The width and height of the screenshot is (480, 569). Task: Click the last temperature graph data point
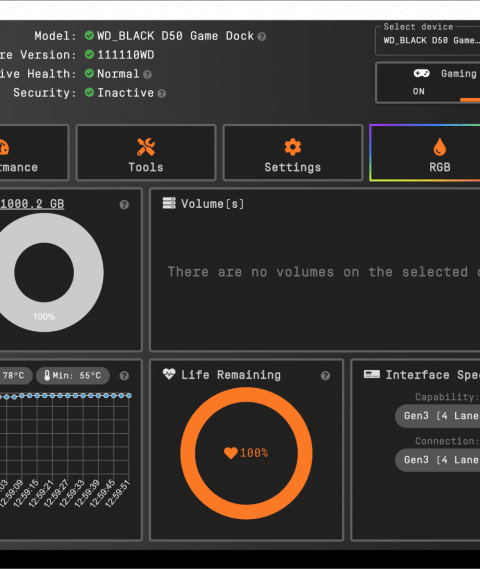[x=129, y=396]
